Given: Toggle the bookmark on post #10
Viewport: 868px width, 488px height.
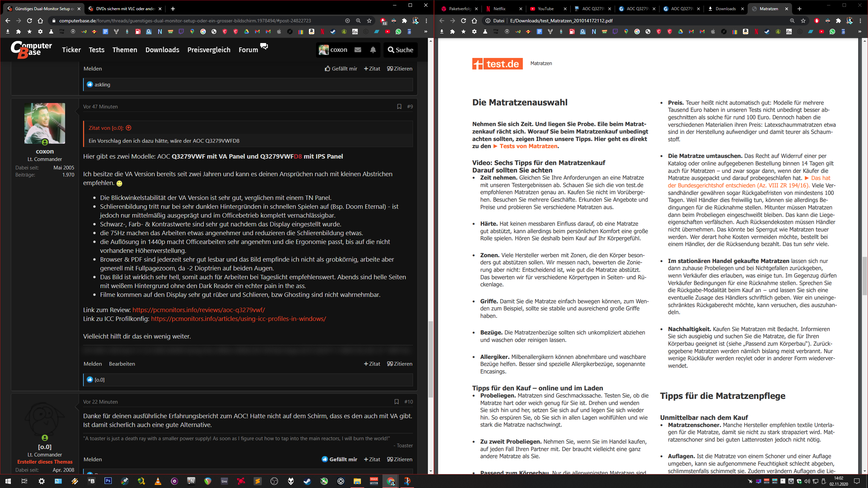Looking at the screenshot, I should pos(396,402).
